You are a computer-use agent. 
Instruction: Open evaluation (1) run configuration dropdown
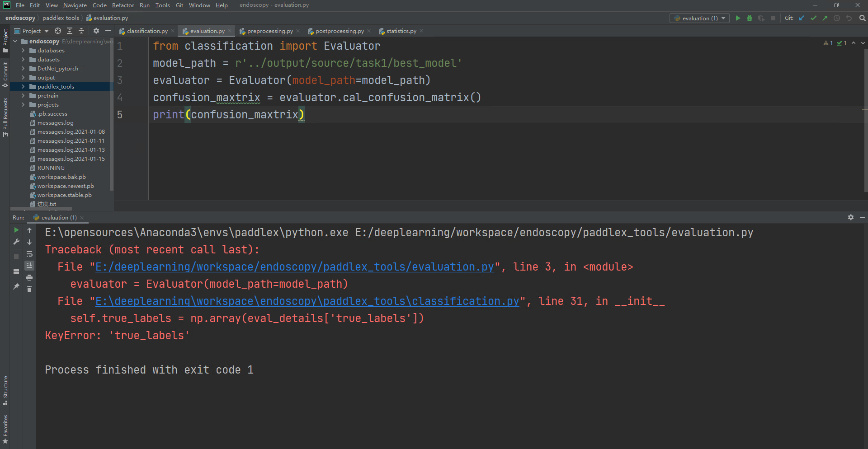click(699, 18)
